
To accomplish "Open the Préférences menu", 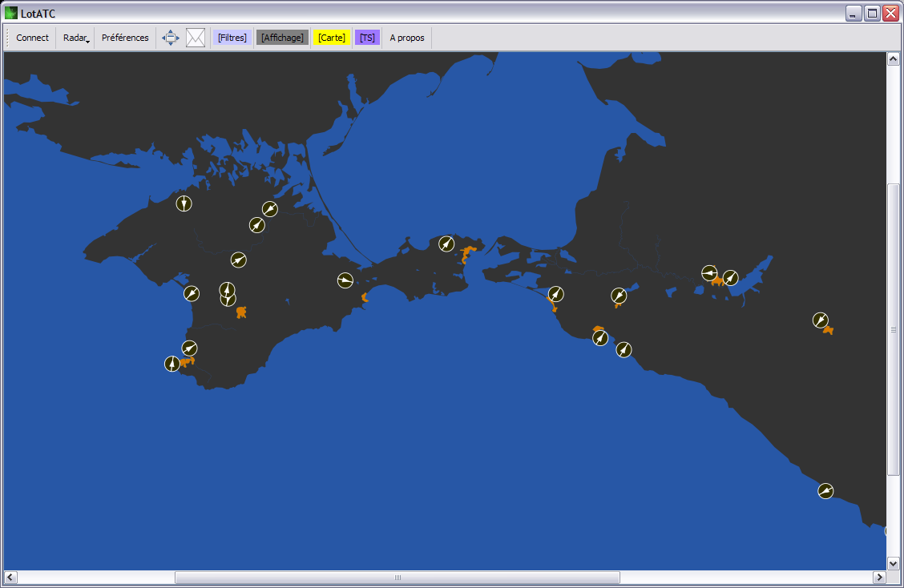I will click(125, 38).
